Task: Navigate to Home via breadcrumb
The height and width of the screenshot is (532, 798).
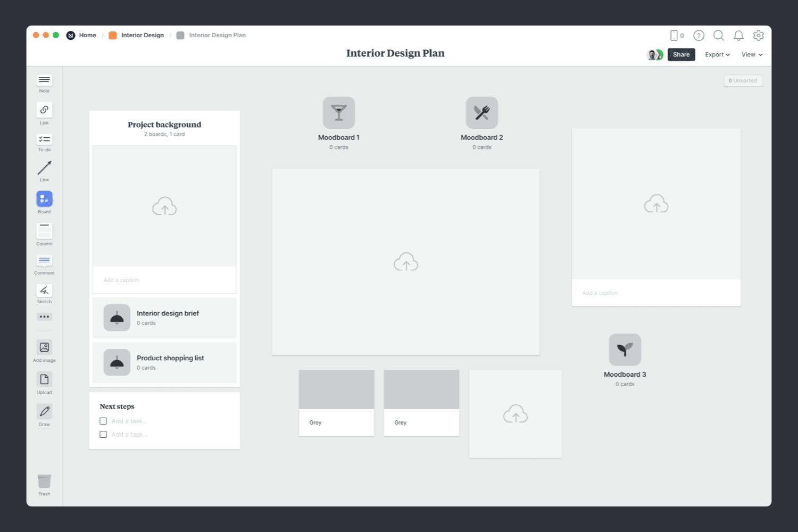Action: pyautogui.click(x=87, y=35)
